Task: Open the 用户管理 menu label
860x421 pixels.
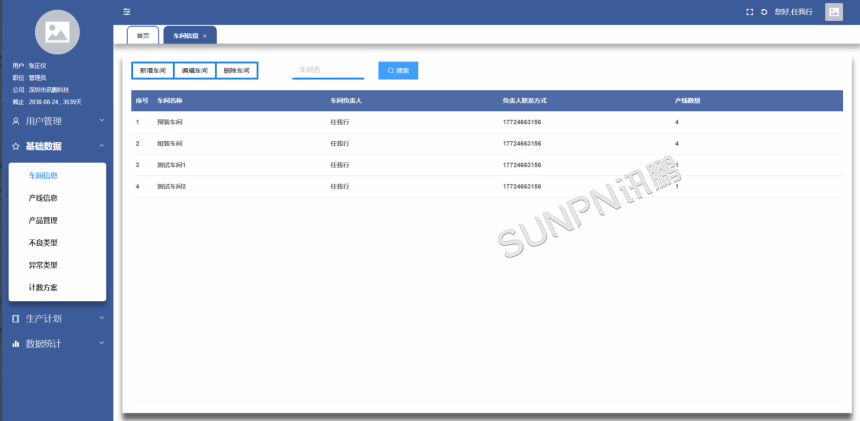Action: point(44,121)
